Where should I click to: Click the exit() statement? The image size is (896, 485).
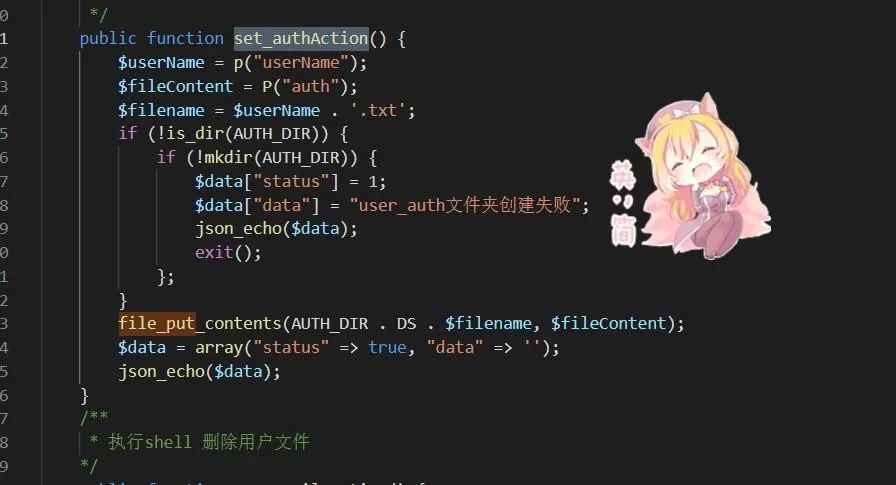(228, 253)
